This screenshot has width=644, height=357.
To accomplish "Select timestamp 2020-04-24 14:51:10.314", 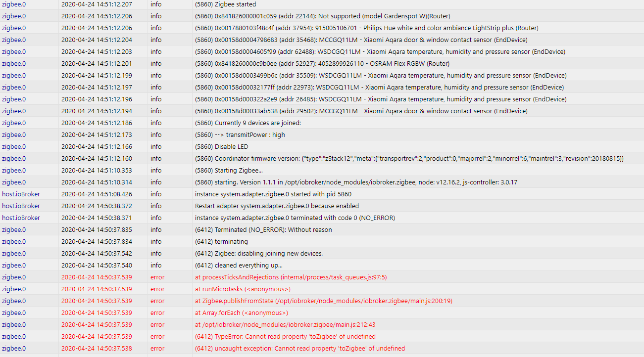I will (x=97, y=182).
